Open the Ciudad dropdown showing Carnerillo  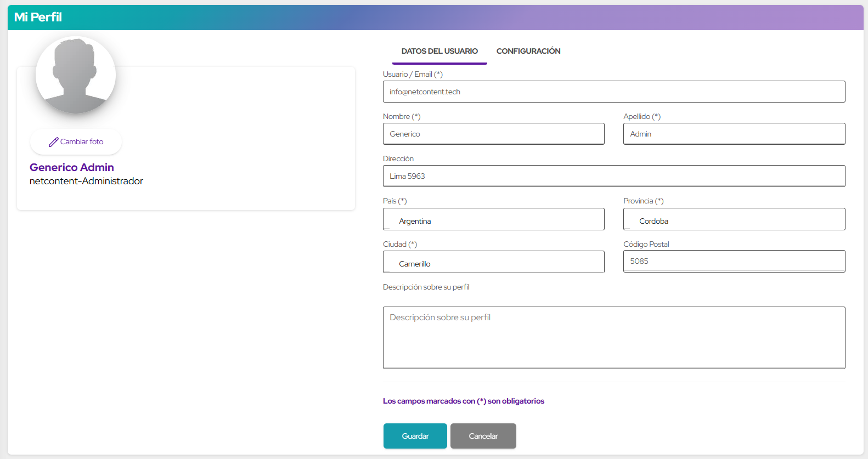493,262
